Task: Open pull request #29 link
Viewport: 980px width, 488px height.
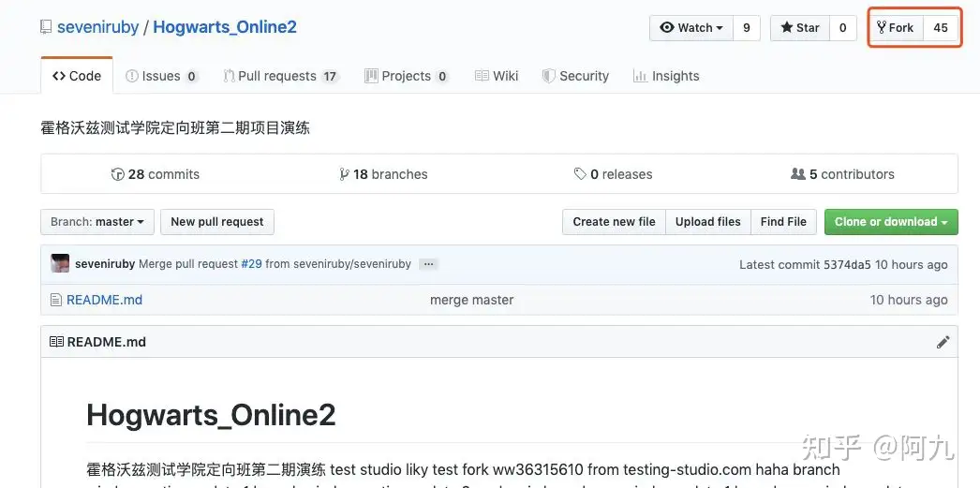Action: (x=251, y=264)
